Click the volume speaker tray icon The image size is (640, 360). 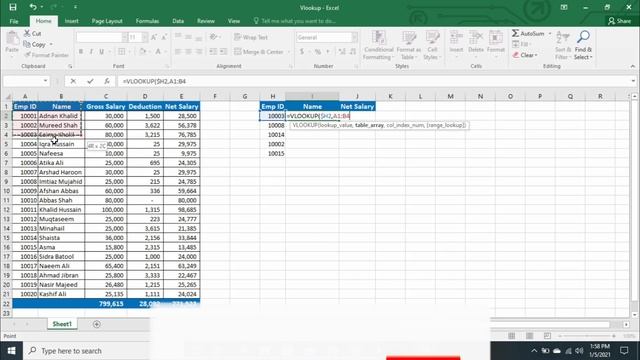coord(579,351)
